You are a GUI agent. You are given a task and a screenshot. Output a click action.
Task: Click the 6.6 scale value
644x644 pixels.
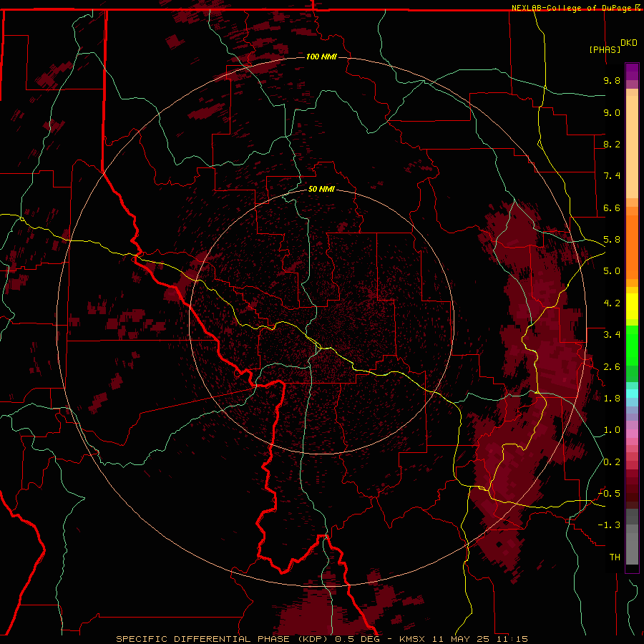click(612, 208)
